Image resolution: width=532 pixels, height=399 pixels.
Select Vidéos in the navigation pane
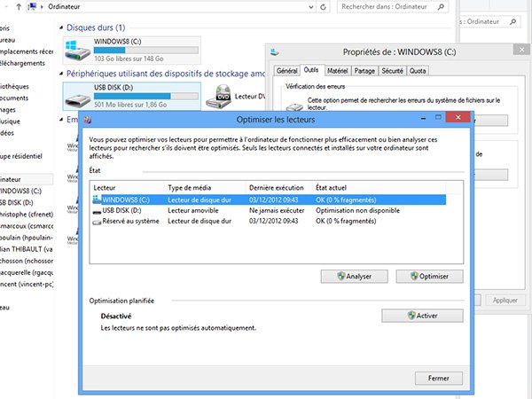(7, 133)
